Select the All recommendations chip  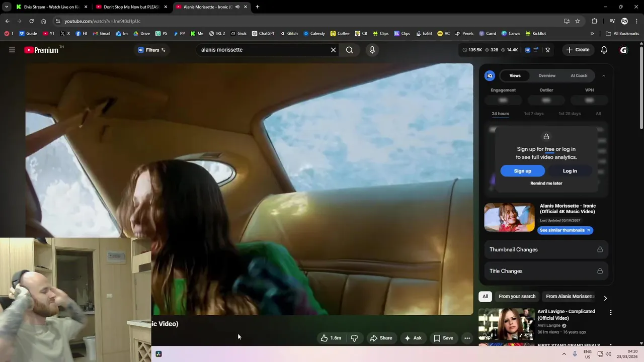[485, 296]
